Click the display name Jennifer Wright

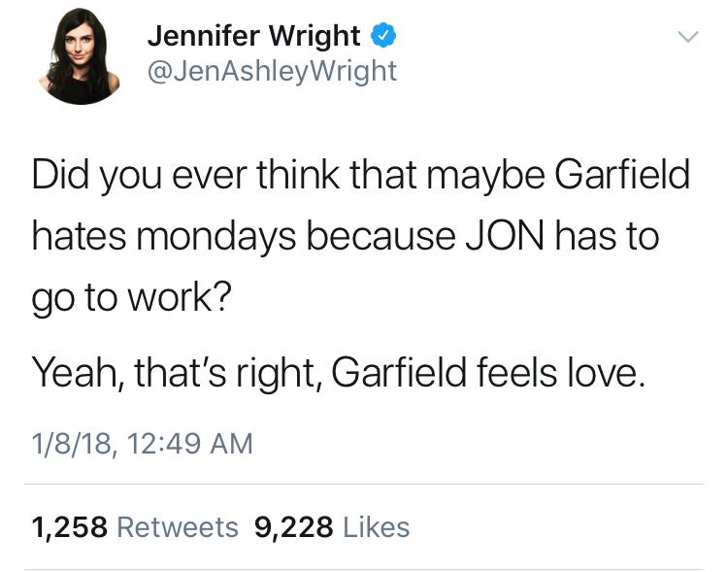click(254, 37)
